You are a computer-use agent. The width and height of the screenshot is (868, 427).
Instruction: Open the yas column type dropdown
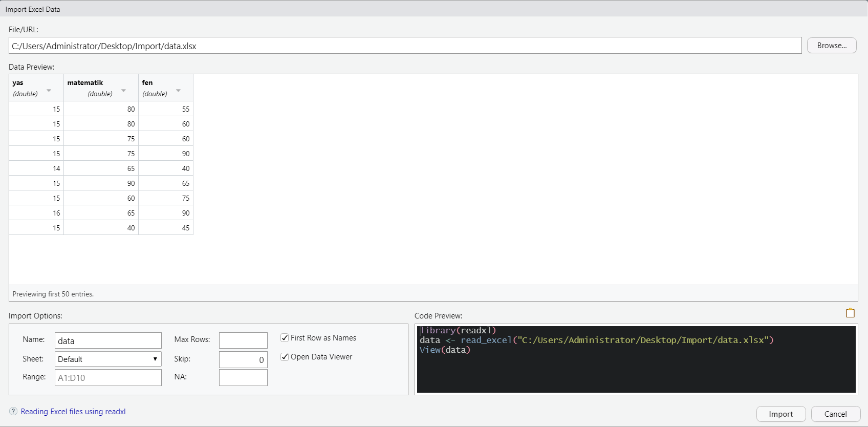pos(49,91)
